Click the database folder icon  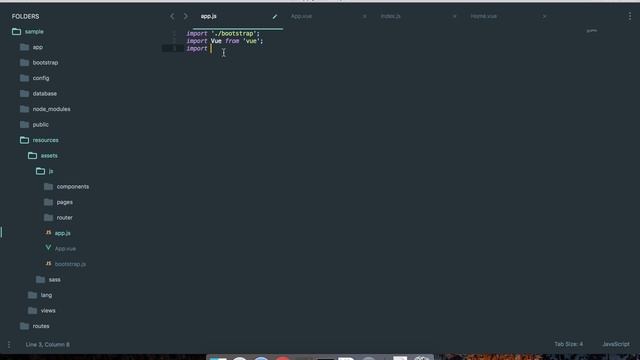(x=24, y=93)
